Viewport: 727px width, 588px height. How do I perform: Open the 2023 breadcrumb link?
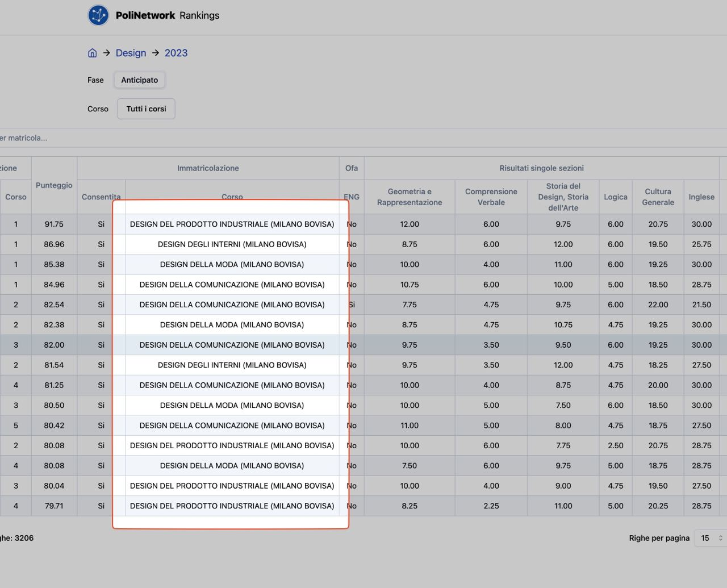click(176, 53)
